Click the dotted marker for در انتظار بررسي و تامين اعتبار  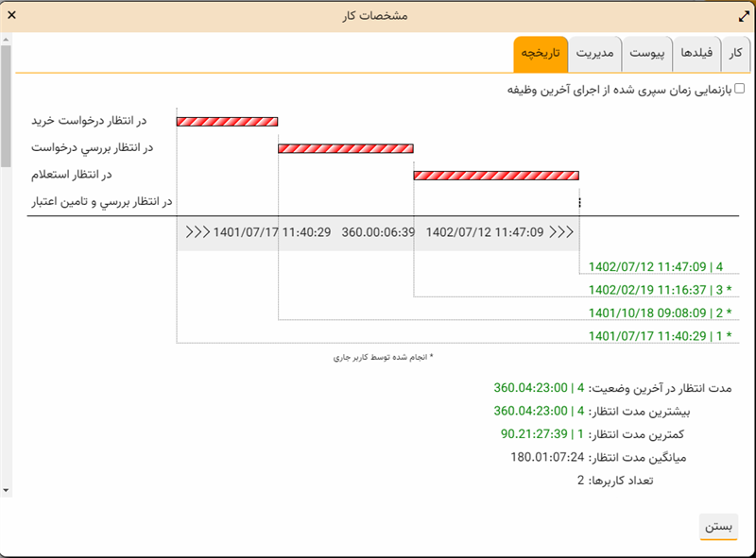click(x=579, y=201)
